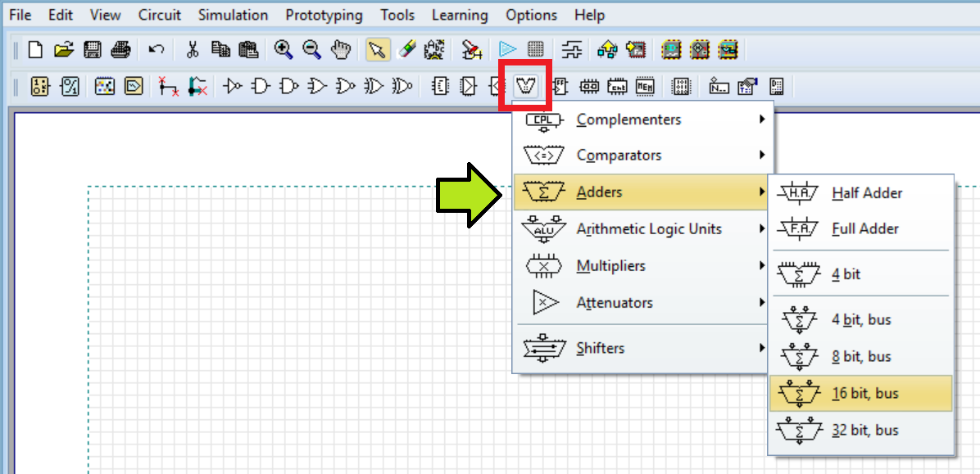Cut selection with the scissors icon
Image resolution: width=980 pixels, height=474 pixels.
(x=193, y=49)
